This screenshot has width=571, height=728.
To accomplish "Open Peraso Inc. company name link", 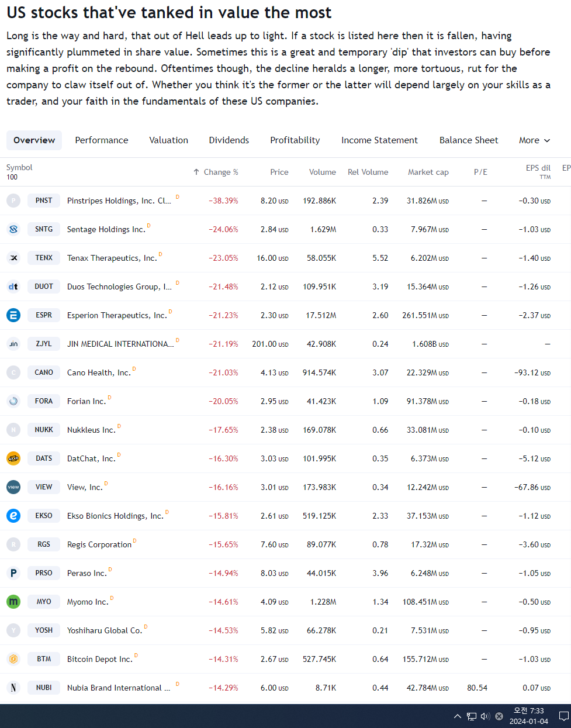I will click(x=87, y=573).
